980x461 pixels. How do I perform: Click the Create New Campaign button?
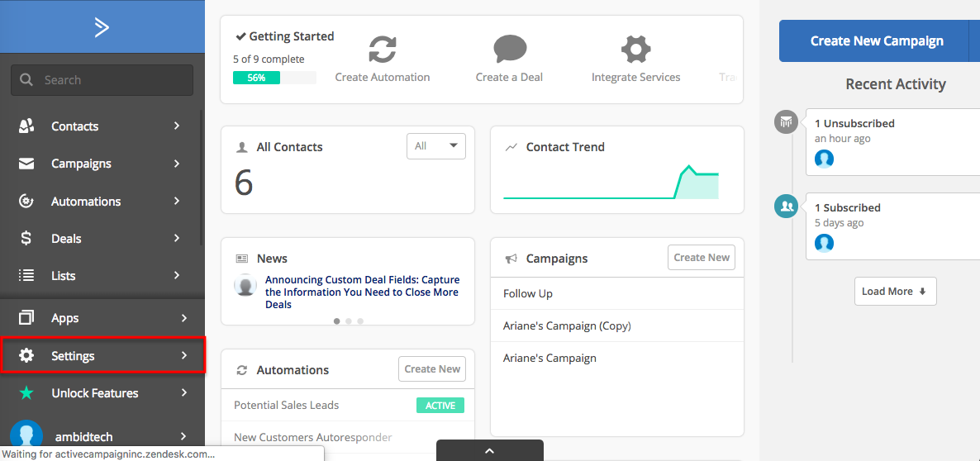pyautogui.click(x=876, y=40)
